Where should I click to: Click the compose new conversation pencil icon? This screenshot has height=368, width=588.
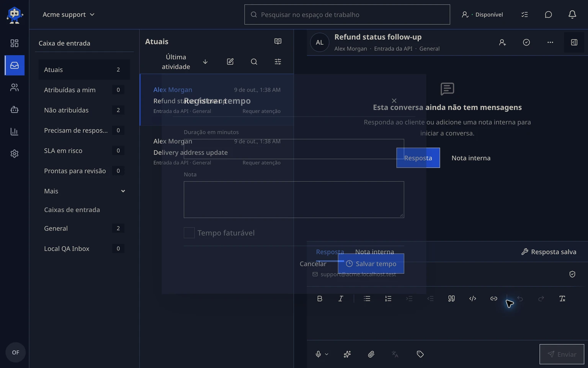click(230, 62)
